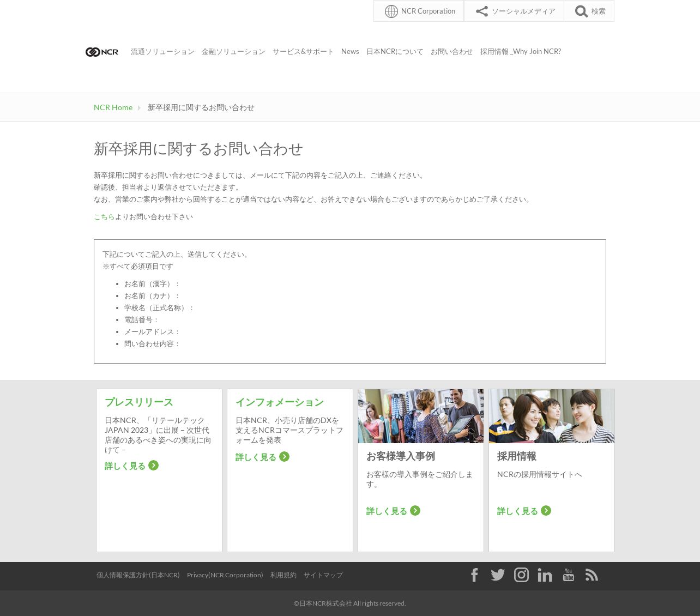Open the LinkedIn icon in footer
Image resolution: width=700 pixels, height=616 pixels.
click(545, 575)
